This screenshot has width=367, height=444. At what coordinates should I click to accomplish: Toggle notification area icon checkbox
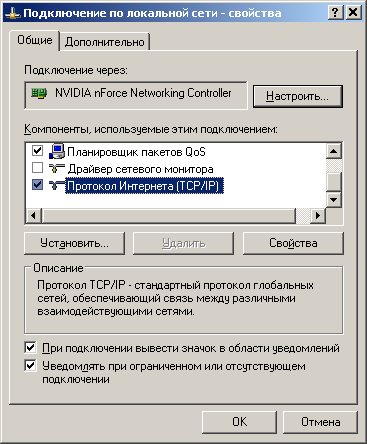tap(30, 348)
